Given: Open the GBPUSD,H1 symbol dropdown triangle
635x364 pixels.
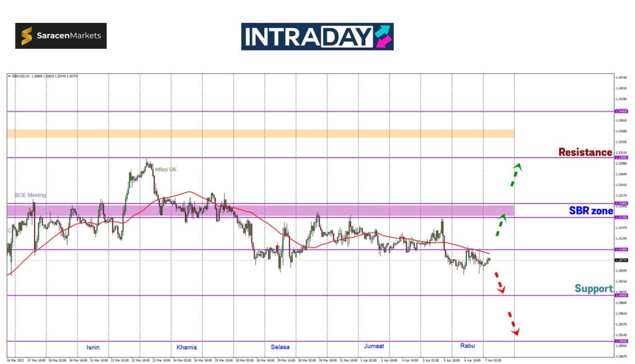Looking at the screenshot, I should (9, 76).
